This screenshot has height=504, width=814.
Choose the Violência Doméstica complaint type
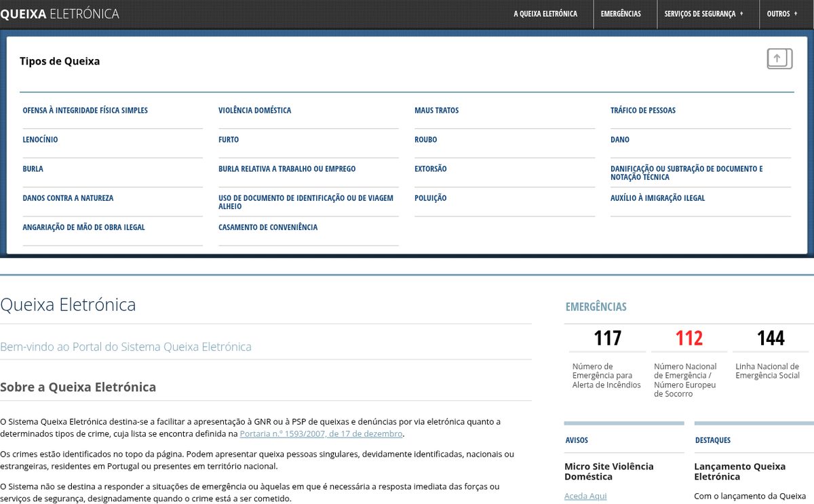(255, 111)
